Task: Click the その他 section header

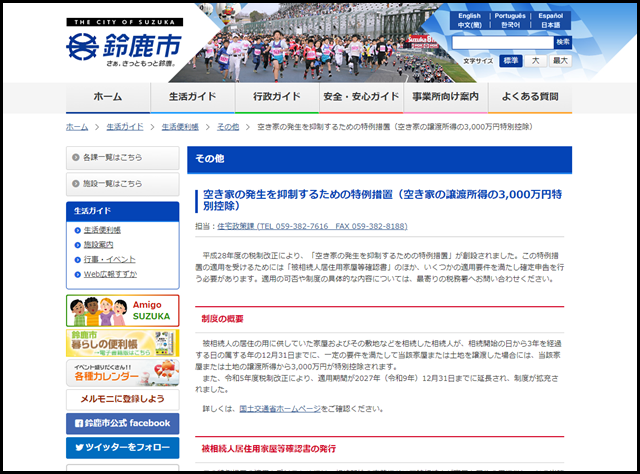Action: pyautogui.click(x=380, y=160)
